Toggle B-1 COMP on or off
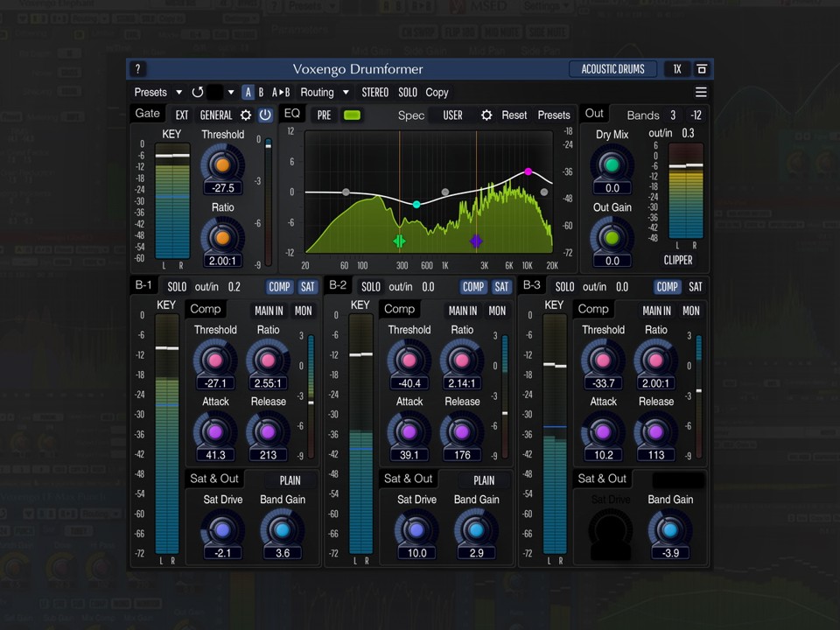This screenshot has height=630, width=840. 279,287
